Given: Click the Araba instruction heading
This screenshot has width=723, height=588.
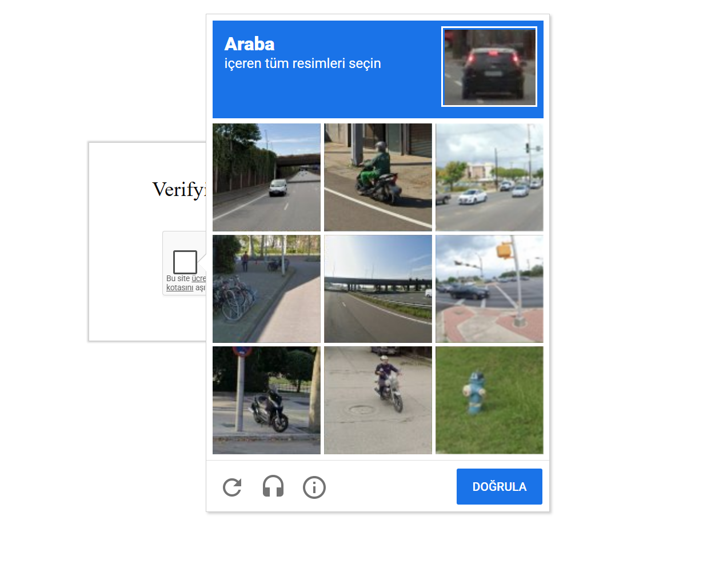Looking at the screenshot, I should (x=249, y=44).
